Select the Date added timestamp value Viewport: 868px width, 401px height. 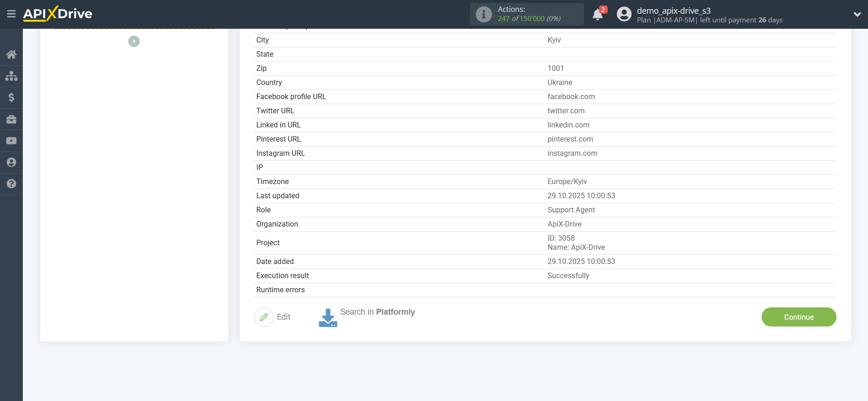[x=581, y=262]
